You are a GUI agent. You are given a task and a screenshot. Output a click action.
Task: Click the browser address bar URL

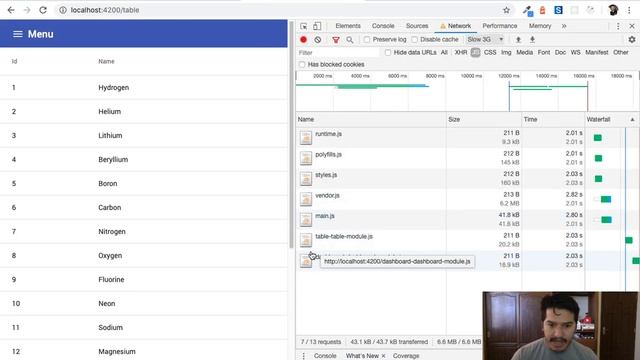[105, 10]
